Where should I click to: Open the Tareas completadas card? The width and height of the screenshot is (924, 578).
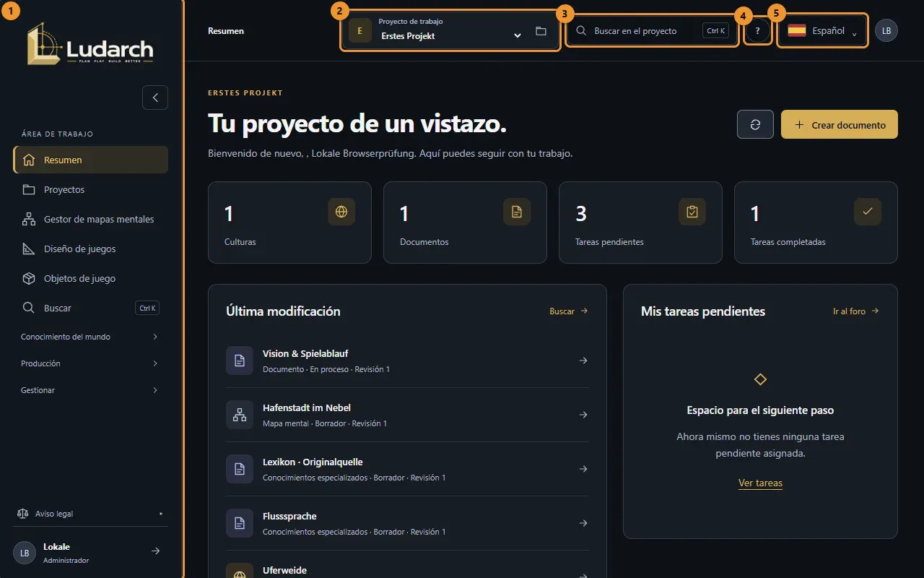point(816,223)
